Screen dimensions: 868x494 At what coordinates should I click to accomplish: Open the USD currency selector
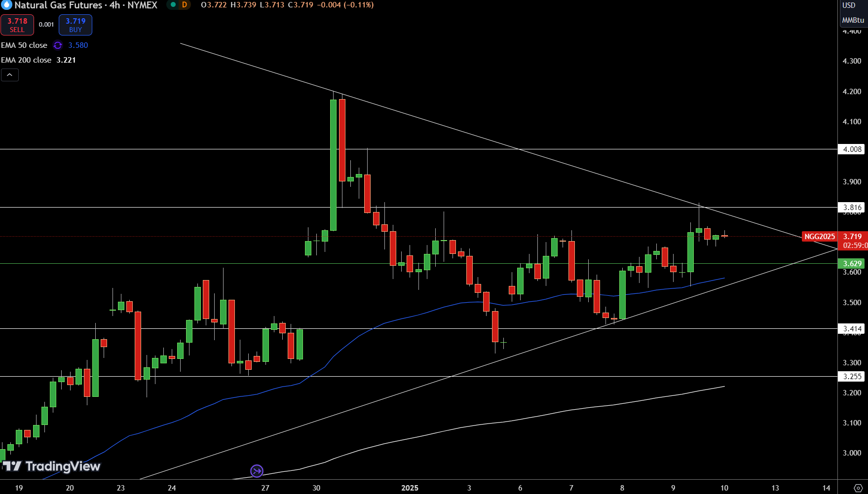pos(849,5)
